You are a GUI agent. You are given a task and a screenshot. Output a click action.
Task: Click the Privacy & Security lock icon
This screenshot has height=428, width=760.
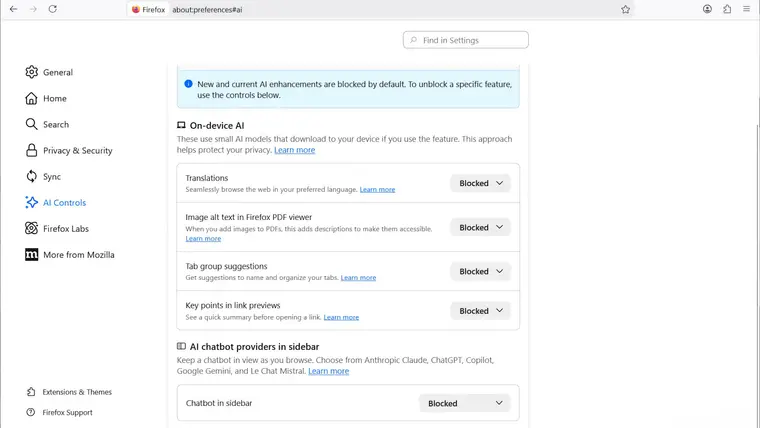click(x=32, y=150)
